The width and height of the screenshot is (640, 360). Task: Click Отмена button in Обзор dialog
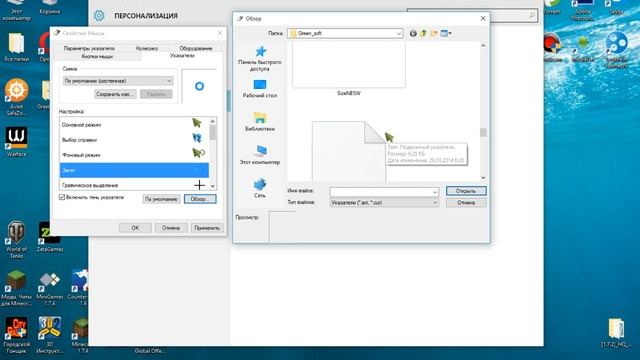coord(466,202)
